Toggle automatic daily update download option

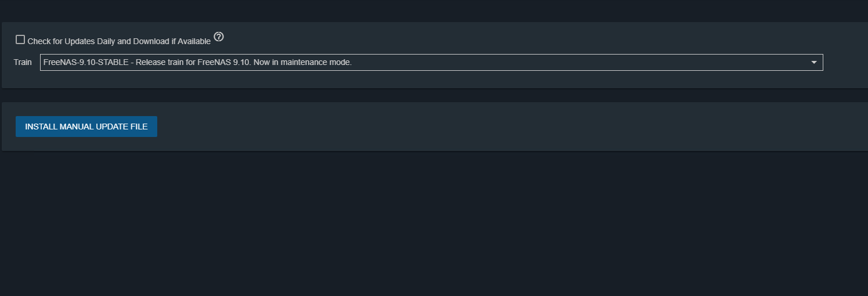20,40
